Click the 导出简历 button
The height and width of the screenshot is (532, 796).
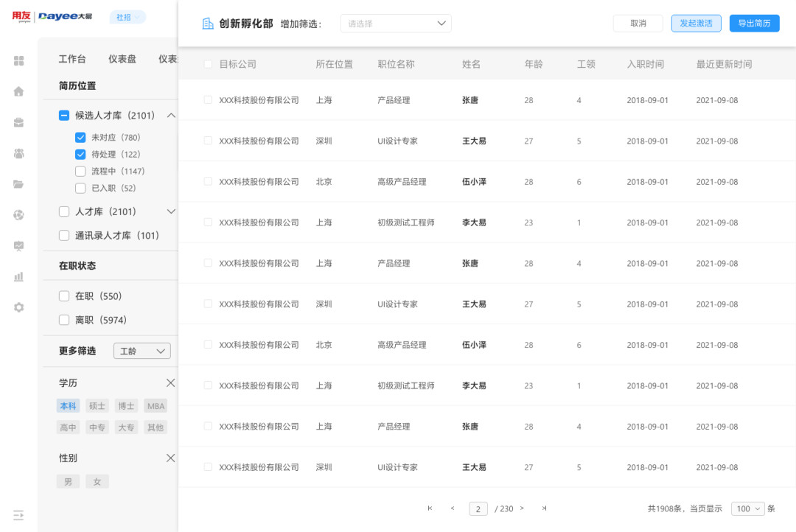click(754, 23)
